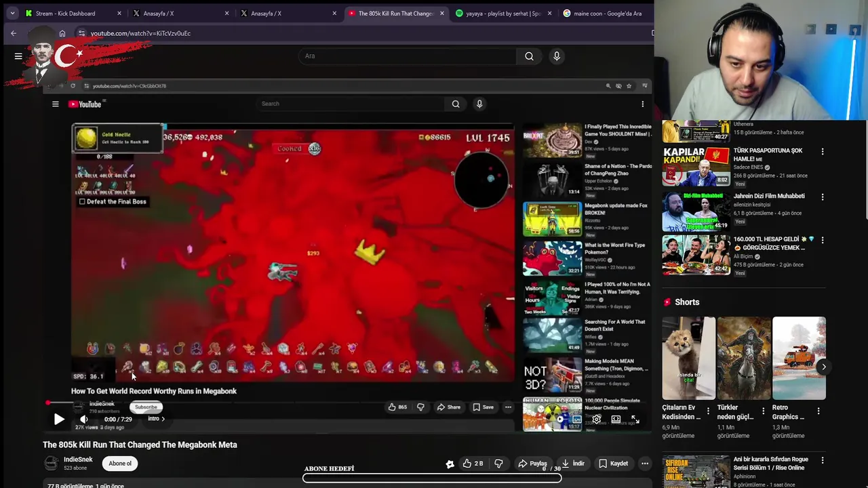
Task: Open options for TÜRK PASAPORTUNA ŞOK video
Action: pyautogui.click(x=823, y=152)
